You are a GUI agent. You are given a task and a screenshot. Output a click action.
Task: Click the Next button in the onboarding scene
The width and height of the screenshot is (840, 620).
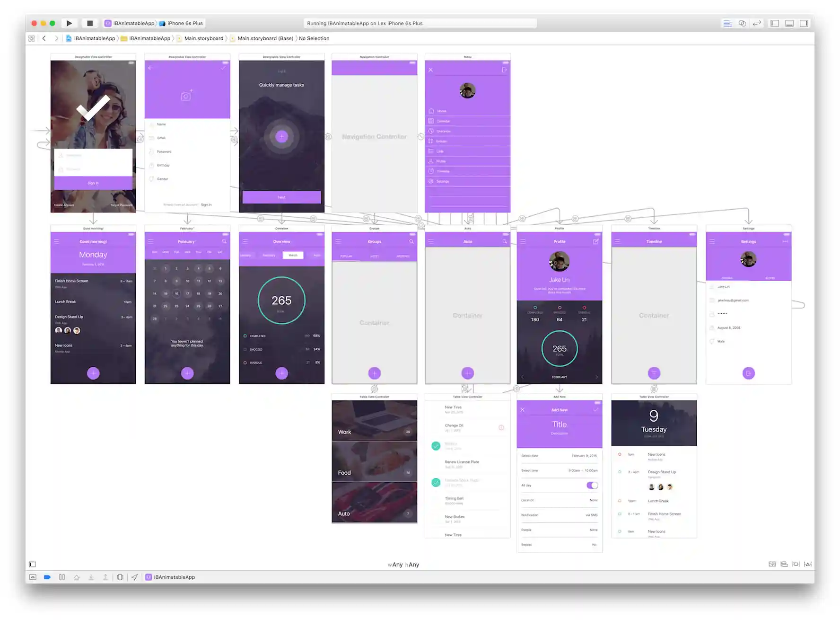[281, 197]
